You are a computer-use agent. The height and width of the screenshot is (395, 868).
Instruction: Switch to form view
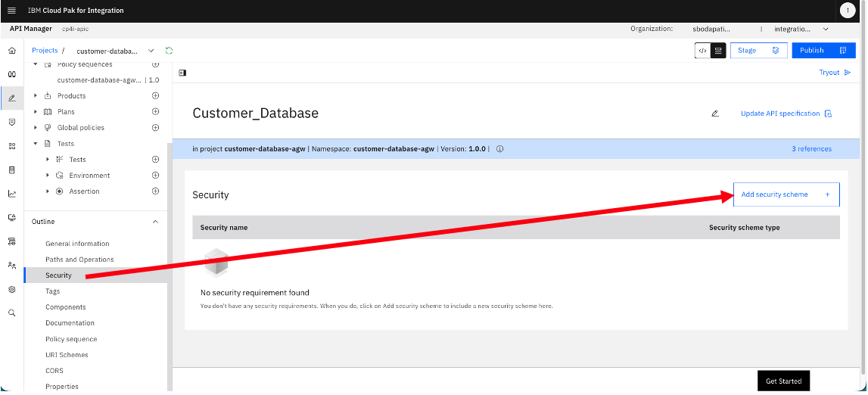pos(718,51)
